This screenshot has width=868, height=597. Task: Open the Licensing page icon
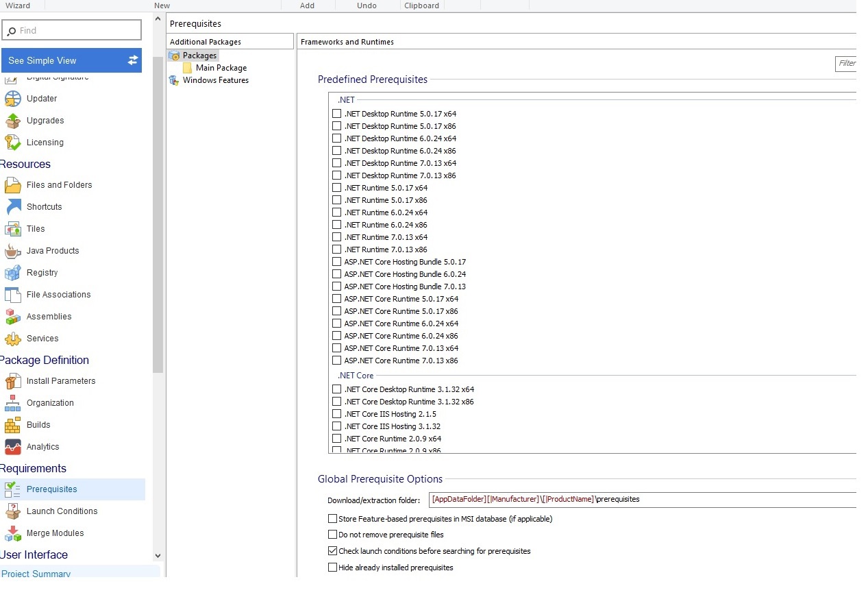tap(13, 143)
